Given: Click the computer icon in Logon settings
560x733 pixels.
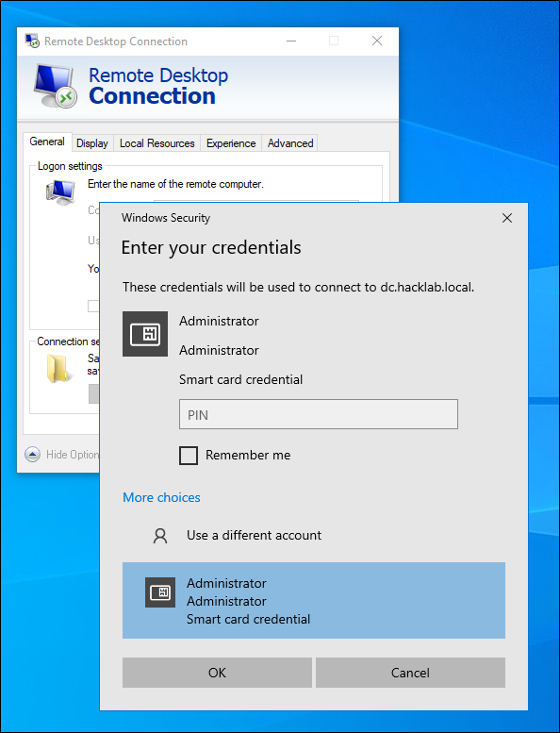Looking at the screenshot, I should [x=60, y=192].
